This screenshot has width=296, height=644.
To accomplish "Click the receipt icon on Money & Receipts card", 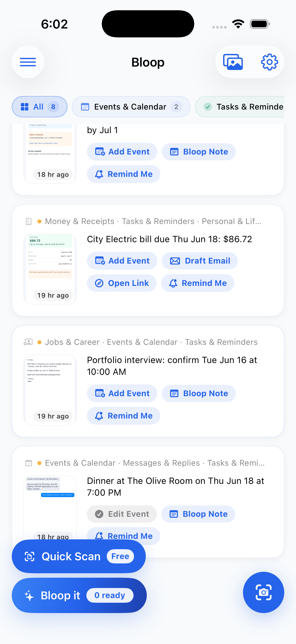I will [x=29, y=222].
